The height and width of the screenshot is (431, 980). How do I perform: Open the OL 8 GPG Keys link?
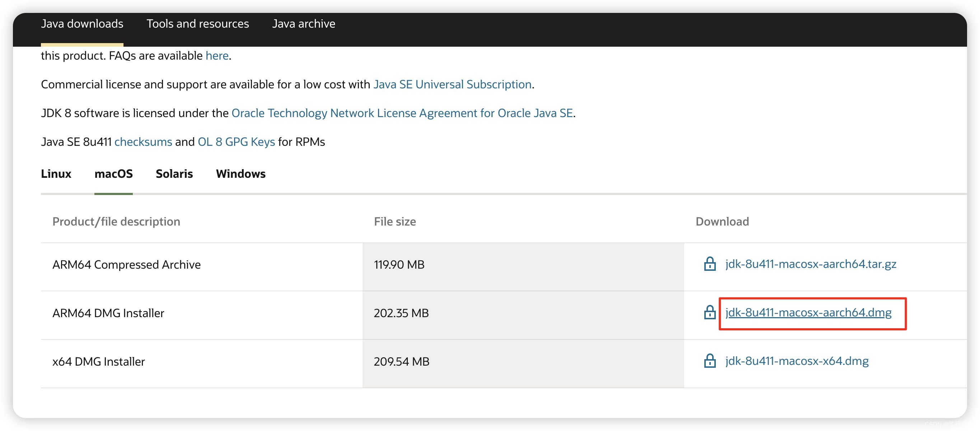(236, 142)
